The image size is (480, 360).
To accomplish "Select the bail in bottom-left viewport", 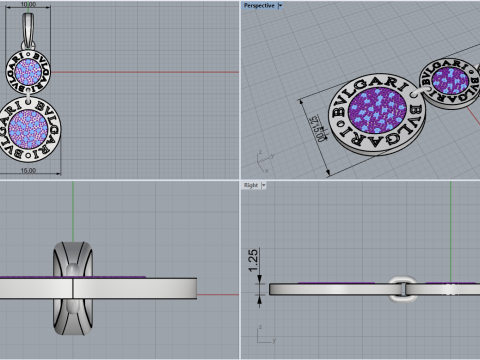I will coord(73,288).
